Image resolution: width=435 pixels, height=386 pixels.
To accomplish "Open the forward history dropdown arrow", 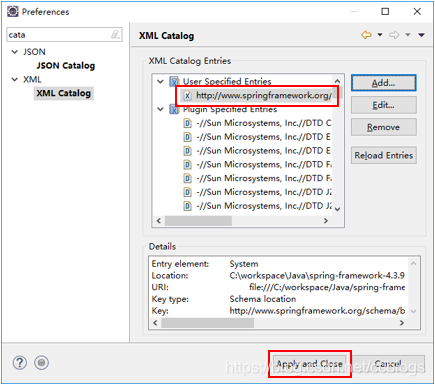I will pyautogui.click(x=408, y=35).
